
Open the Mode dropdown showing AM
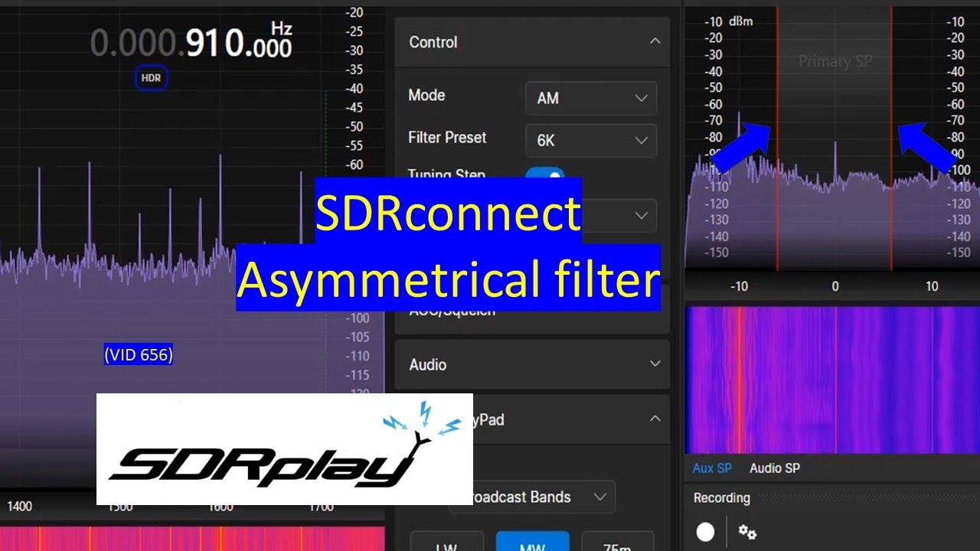pyautogui.click(x=591, y=98)
